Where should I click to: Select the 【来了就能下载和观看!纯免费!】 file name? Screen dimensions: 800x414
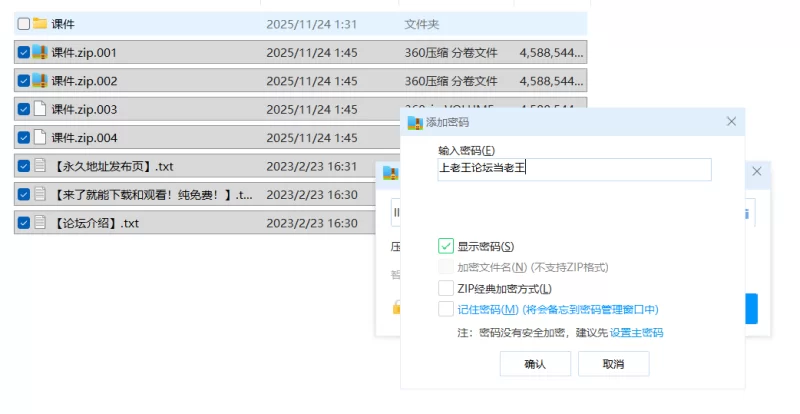point(152,194)
